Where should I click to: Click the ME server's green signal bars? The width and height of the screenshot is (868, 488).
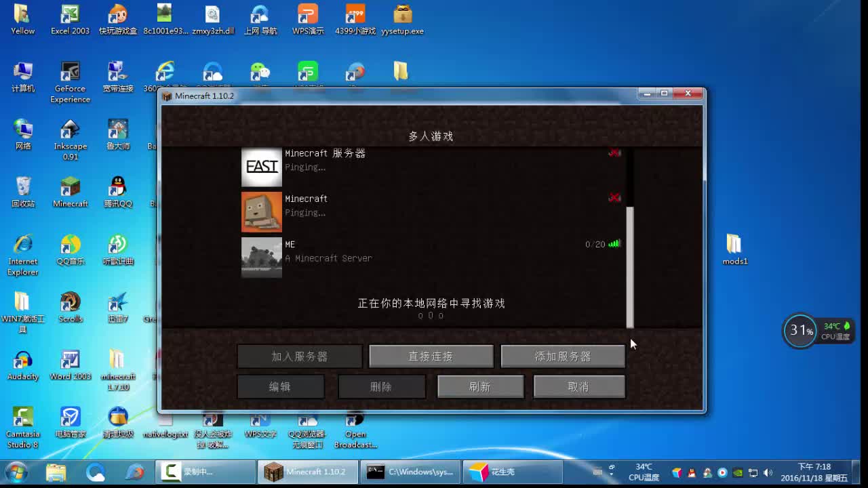coord(614,244)
